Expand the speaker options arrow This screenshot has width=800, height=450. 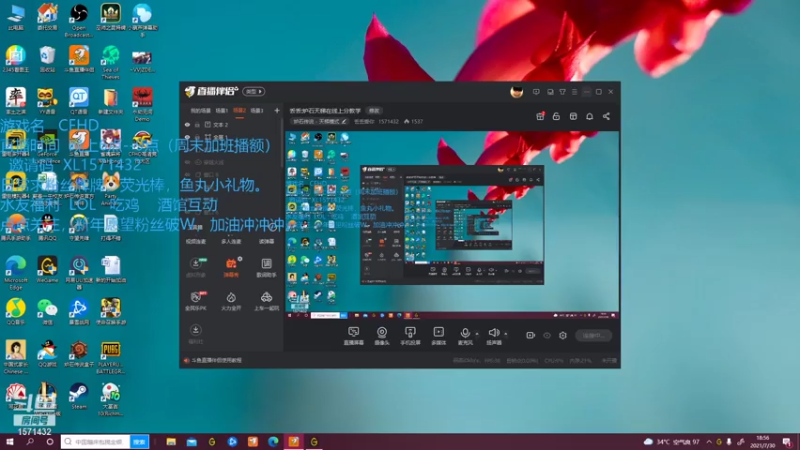[x=506, y=334]
